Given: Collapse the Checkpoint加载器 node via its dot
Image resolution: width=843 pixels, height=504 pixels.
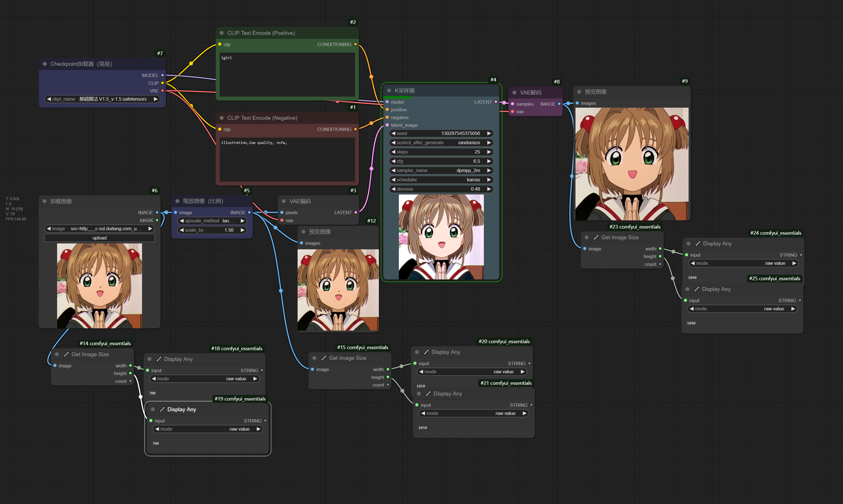Looking at the screenshot, I should pyautogui.click(x=44, y=64).
